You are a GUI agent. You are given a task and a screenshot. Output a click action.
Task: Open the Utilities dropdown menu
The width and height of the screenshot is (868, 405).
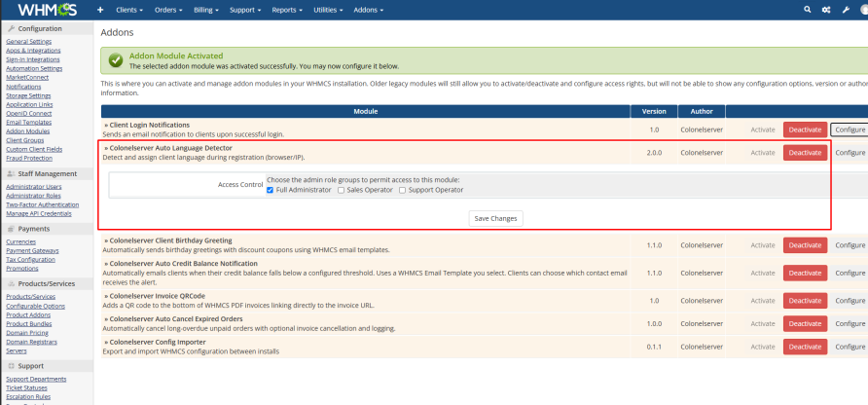coord(328,10)
